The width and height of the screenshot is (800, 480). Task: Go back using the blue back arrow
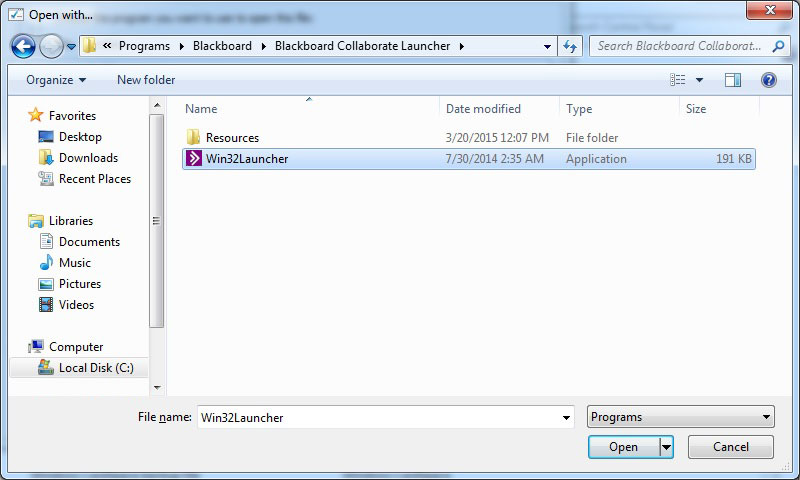pos(23,46)
